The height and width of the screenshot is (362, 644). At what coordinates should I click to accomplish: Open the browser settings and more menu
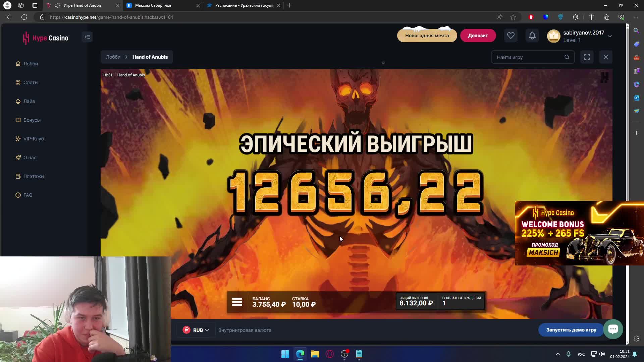pyautogui.click(x=636, y=17)
